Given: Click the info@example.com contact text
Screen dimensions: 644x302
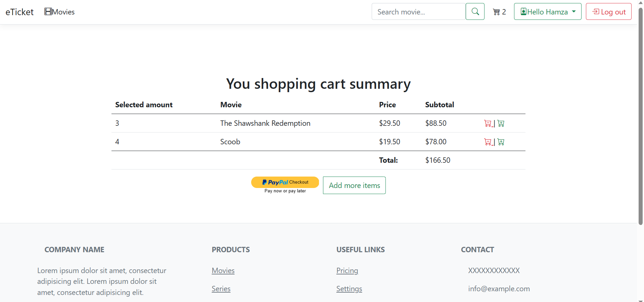Looking at the screenshot, I should pos(499,289).
